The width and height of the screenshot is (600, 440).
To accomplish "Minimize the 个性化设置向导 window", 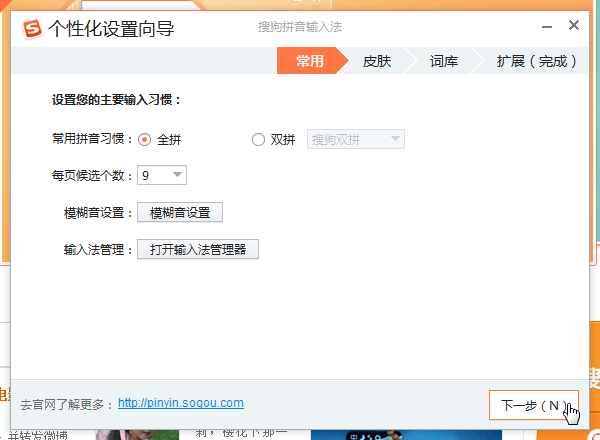I will (547, 27).
